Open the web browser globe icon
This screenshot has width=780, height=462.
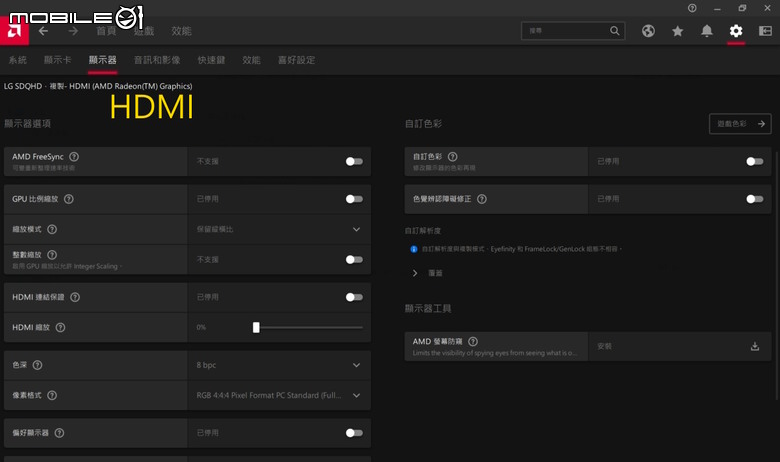pyautogui.click(x=648, y=31)
